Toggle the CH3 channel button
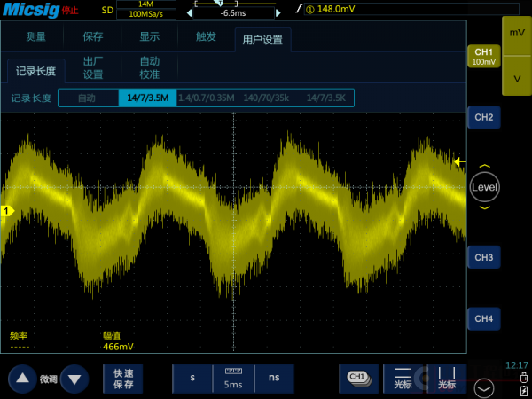 (484, 257)
